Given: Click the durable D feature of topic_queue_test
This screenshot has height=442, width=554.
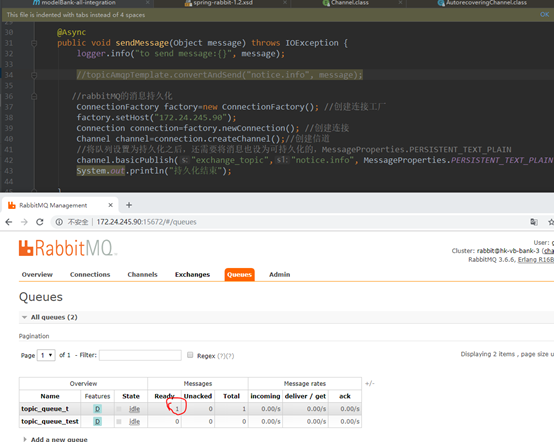Looking at the screenshot, I should point(98,422).
